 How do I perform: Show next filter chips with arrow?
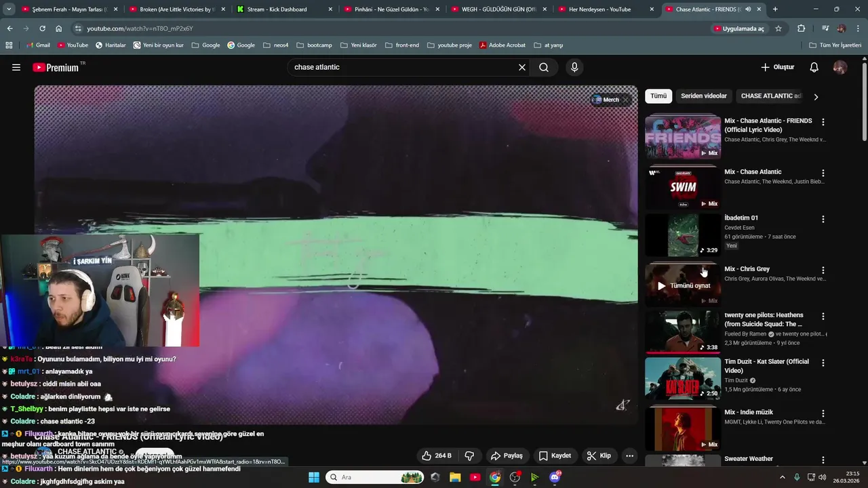[x=816, y=97]
